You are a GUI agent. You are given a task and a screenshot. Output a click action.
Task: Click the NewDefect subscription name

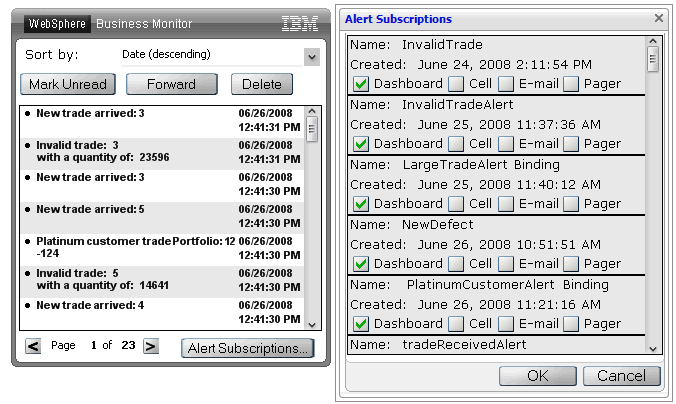[x=438, y=225]
